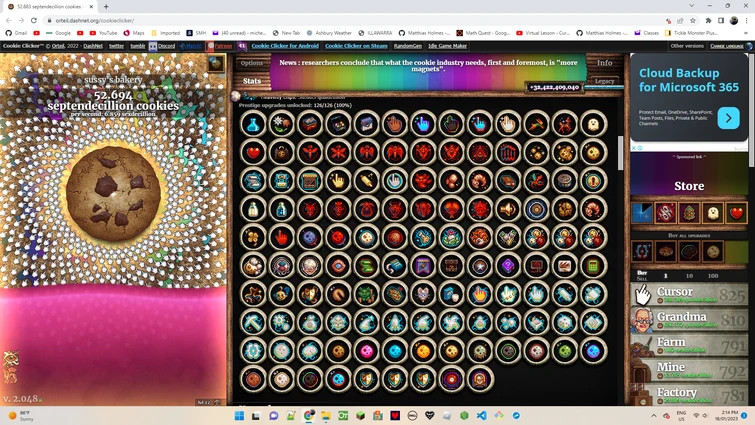The height and width of the screenshot is (425, 755).
Task: Expand the bookmarks bar overflow chevron
Action: (747, 33)
